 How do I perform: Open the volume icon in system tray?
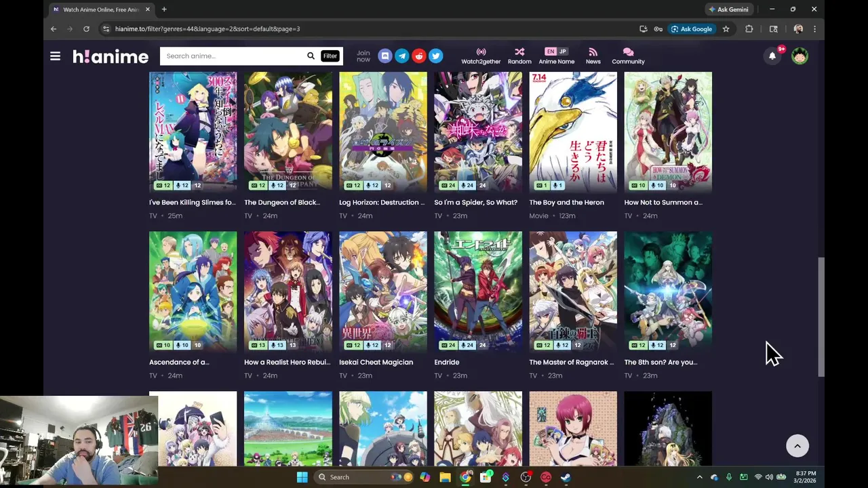pos(769,477)
